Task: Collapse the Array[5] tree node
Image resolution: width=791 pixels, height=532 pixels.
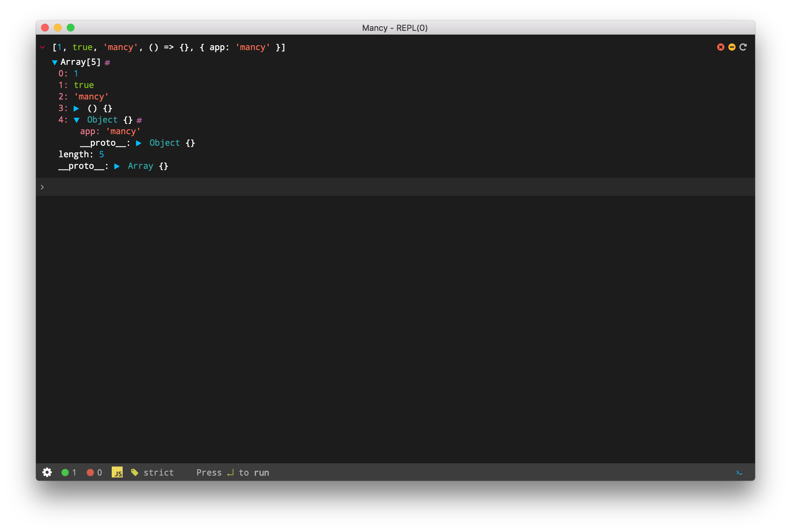Action: (54, 63)
